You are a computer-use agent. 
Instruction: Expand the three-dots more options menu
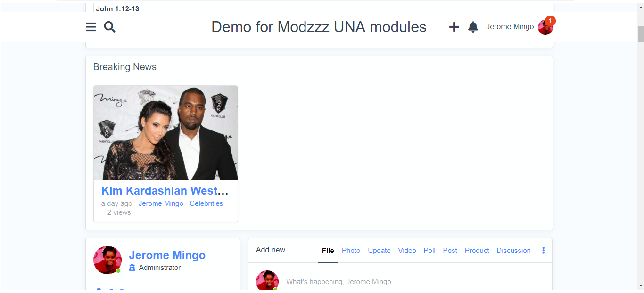coord(543,251)
